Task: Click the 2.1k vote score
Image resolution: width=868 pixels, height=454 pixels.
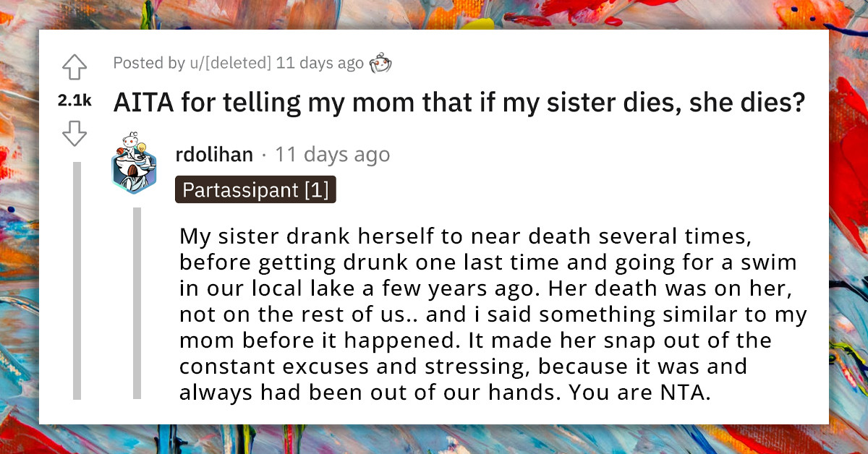Action: pos(73,101)
